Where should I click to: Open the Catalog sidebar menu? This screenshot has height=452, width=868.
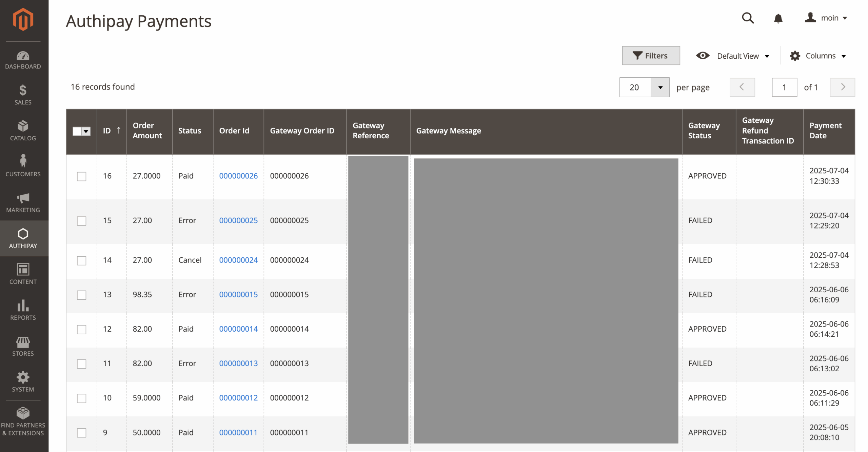[23, 131]
